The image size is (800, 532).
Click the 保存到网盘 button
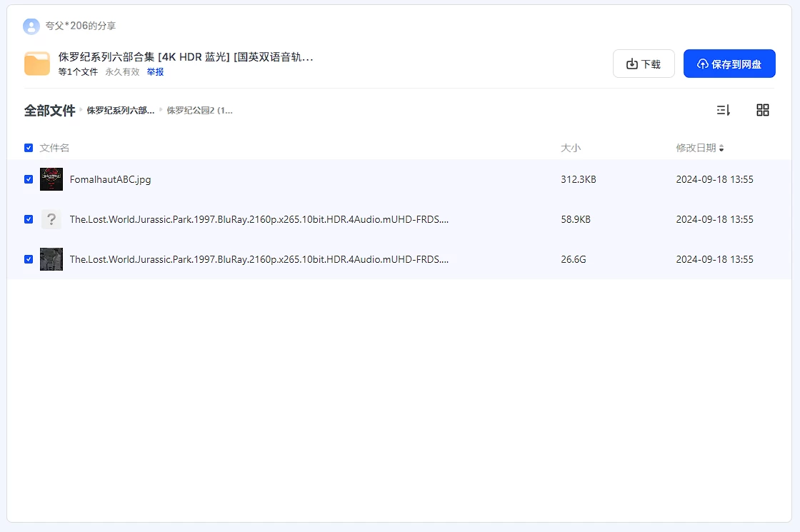point(729,64)
